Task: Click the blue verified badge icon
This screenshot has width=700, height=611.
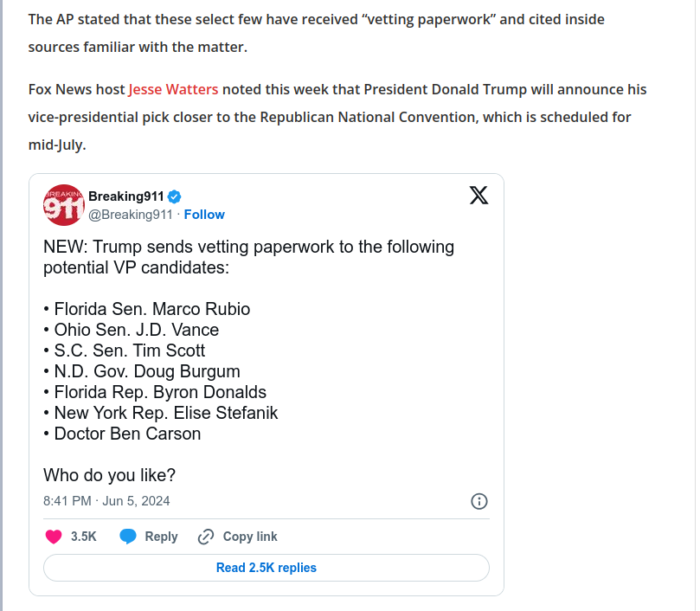Action: coord(174,196)
